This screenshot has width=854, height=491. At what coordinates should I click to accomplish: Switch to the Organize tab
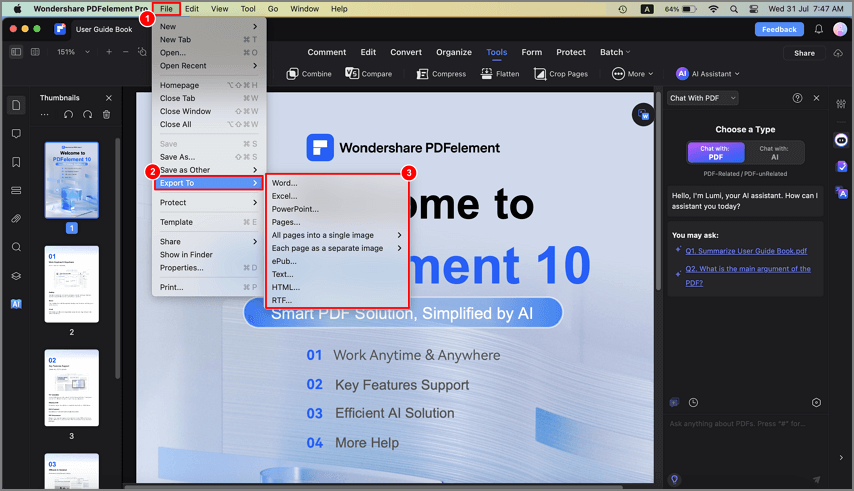click(454, 52)
